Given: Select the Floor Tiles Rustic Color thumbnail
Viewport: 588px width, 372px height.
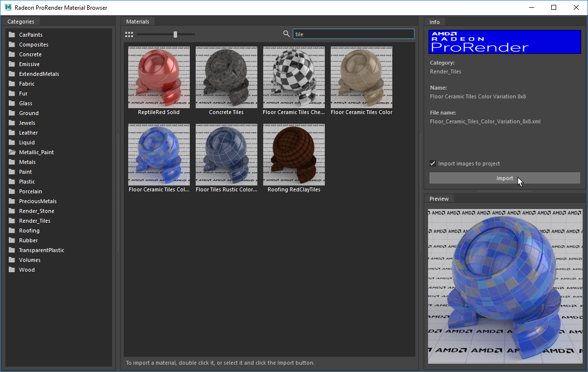Looking at the screenshot, I should pos(226,155).
